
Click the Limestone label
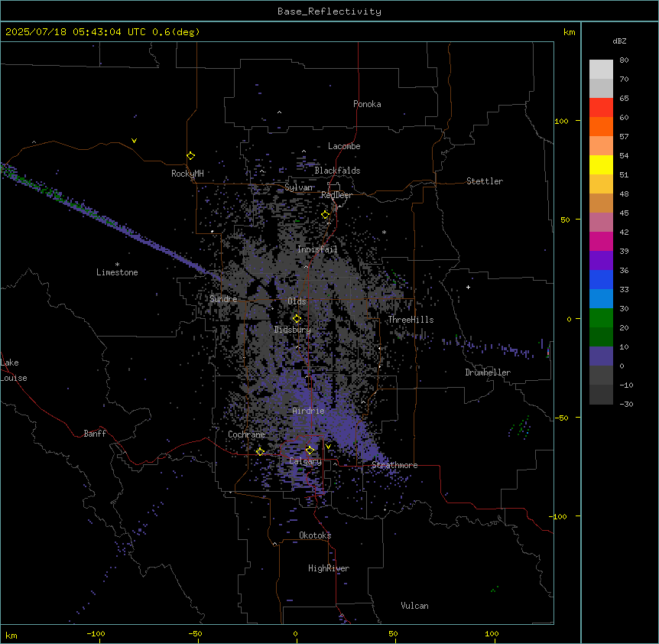click(117, 272)
